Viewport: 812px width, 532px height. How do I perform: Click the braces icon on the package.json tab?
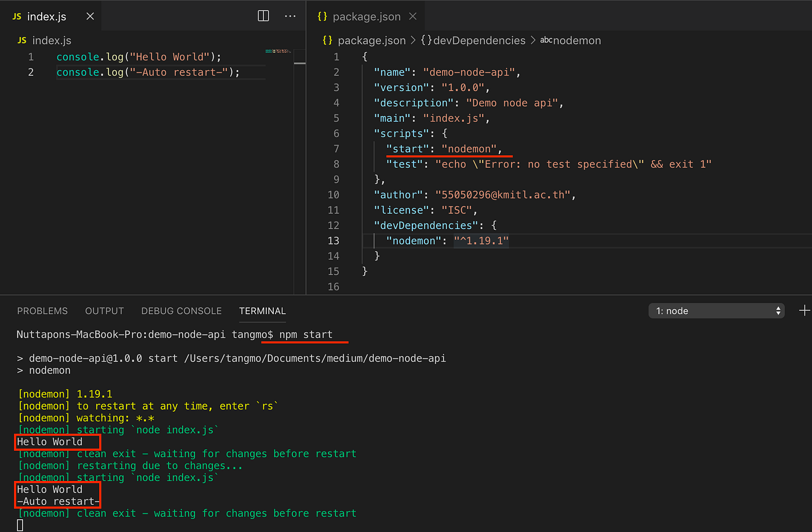(322, 16)
